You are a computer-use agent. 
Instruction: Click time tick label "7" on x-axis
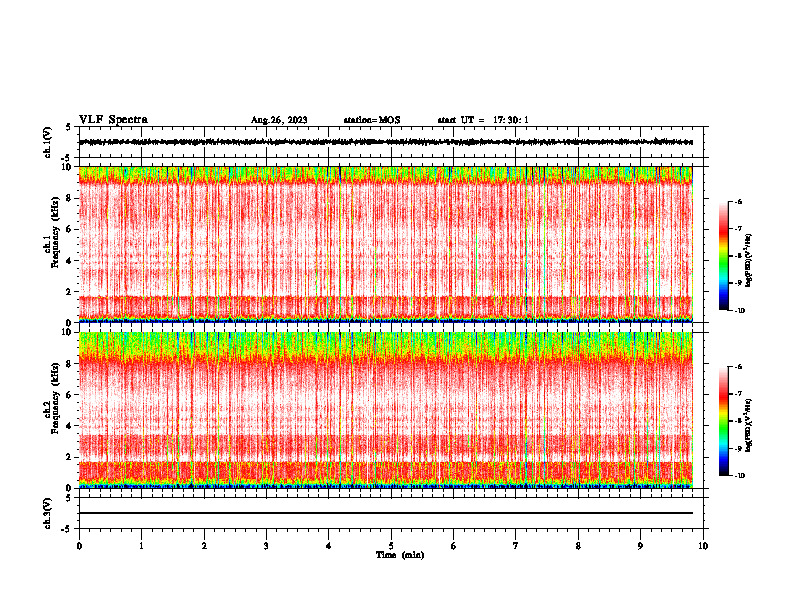coord(516,546)
